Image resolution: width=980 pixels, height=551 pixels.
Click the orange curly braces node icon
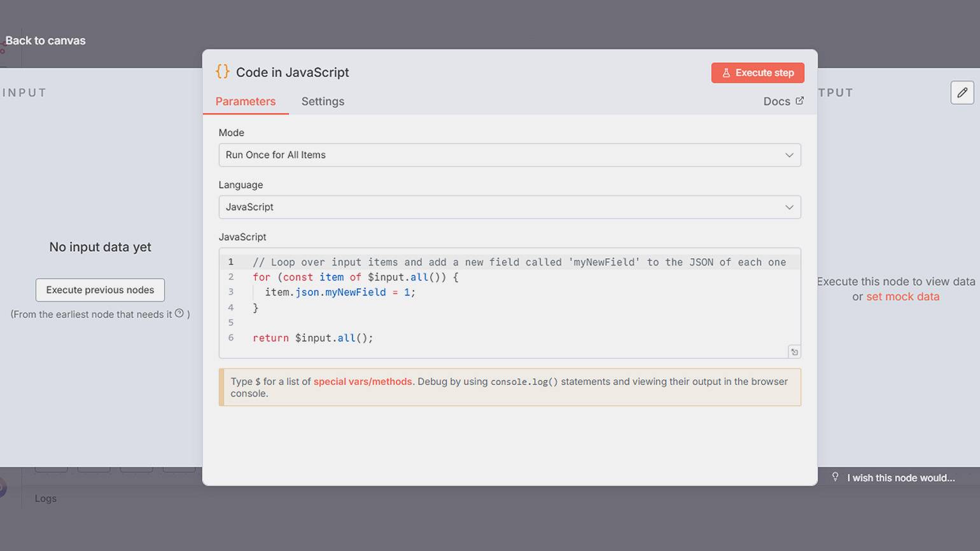222,72
